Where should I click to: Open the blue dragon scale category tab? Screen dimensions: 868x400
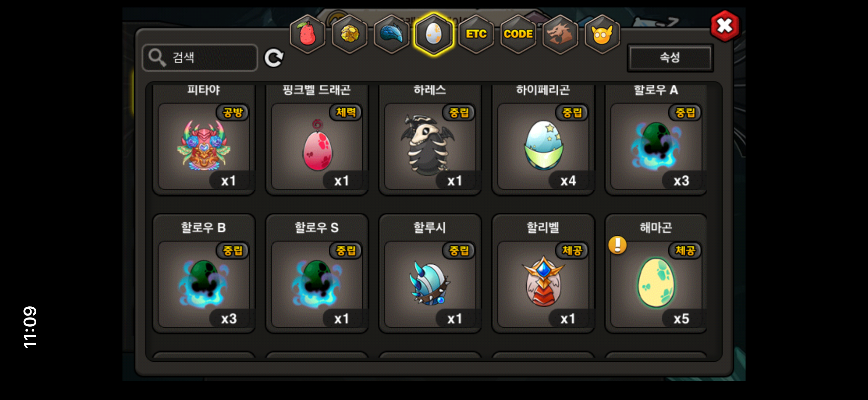[x=392, y=34]
